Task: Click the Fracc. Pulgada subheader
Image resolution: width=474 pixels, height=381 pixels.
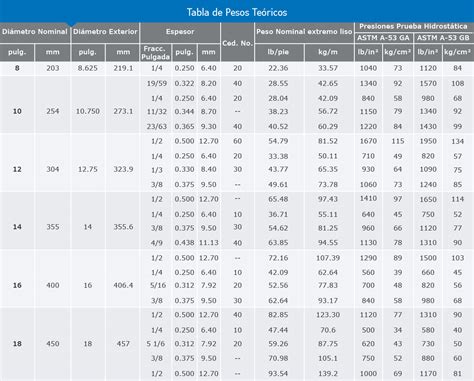Action: click(155, 53)
